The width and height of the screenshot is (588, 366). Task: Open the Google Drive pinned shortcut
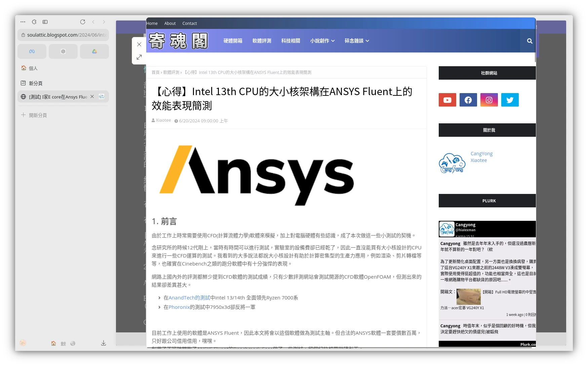click(94, 51)
